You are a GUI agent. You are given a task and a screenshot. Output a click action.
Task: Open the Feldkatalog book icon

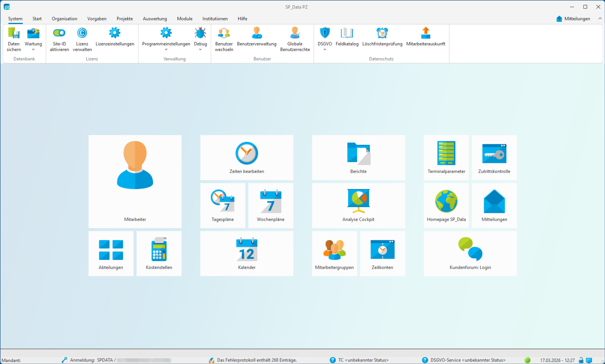[x=347, y=33]
